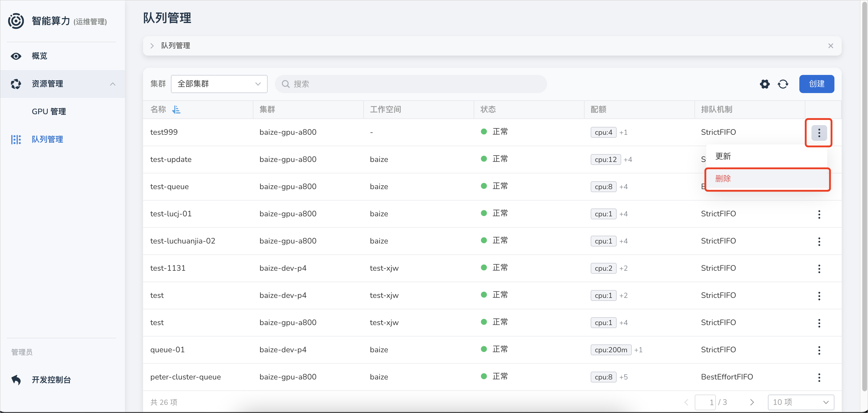Click the test-queue queue name
The height and width of the screenshot is (413, 868).
[169, 186]
